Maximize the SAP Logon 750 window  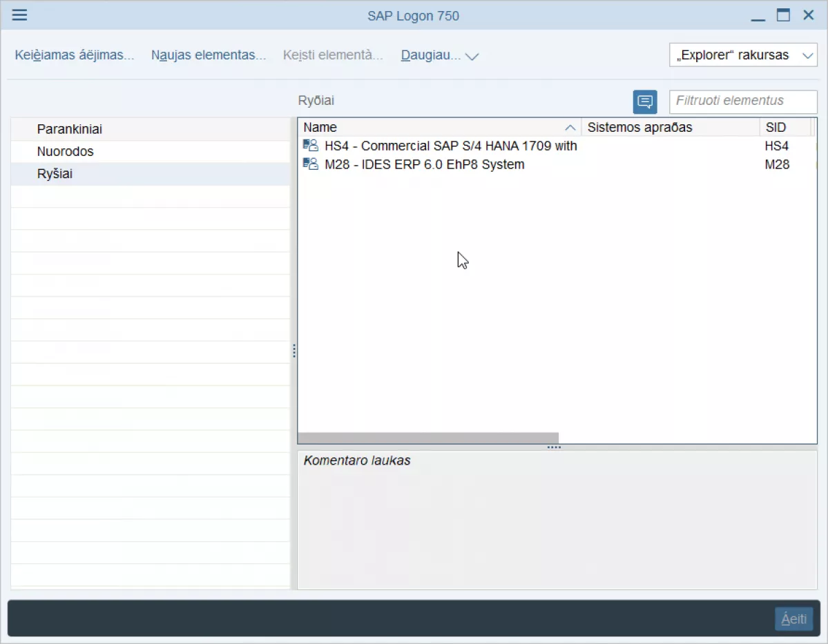click(783, 14)
